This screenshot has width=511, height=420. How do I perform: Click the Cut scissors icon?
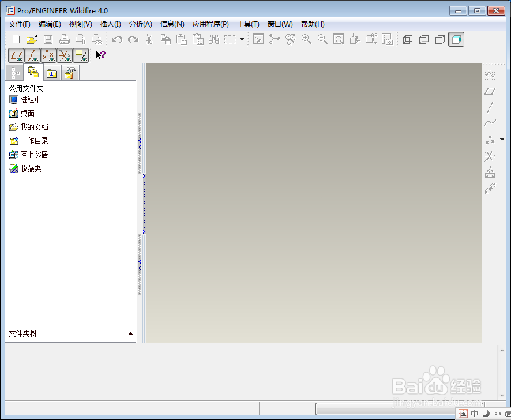click(x=149, y=39)
